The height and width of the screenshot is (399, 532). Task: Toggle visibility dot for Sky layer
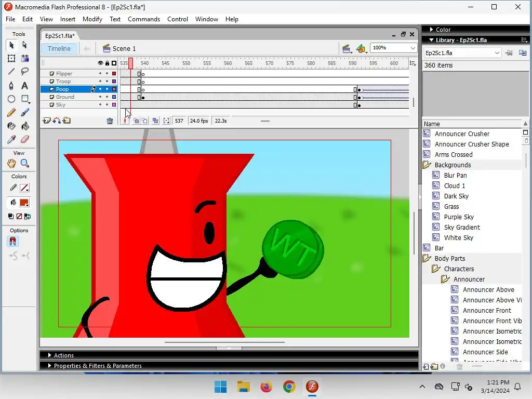point(100,105)
